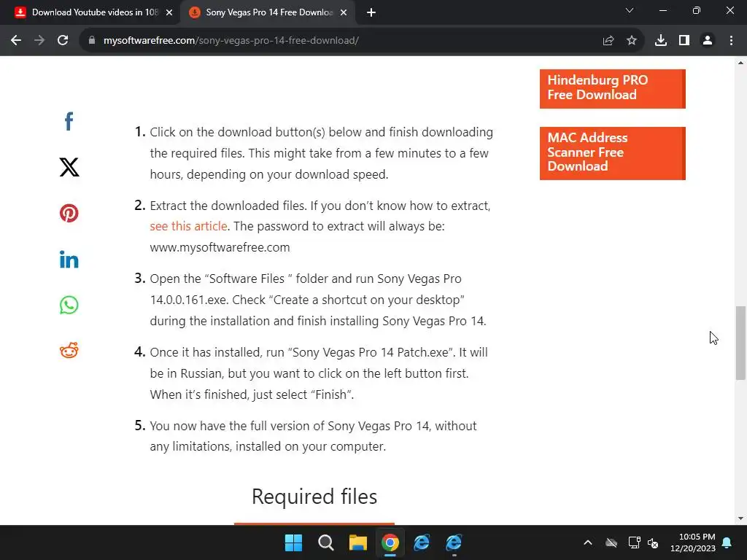Pin the page on Pinterest
747x560 pixels.
click(69, 213)
